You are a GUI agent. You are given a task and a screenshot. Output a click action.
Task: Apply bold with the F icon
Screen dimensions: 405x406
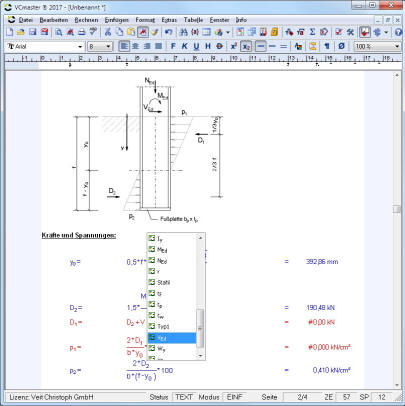point(173,46)
